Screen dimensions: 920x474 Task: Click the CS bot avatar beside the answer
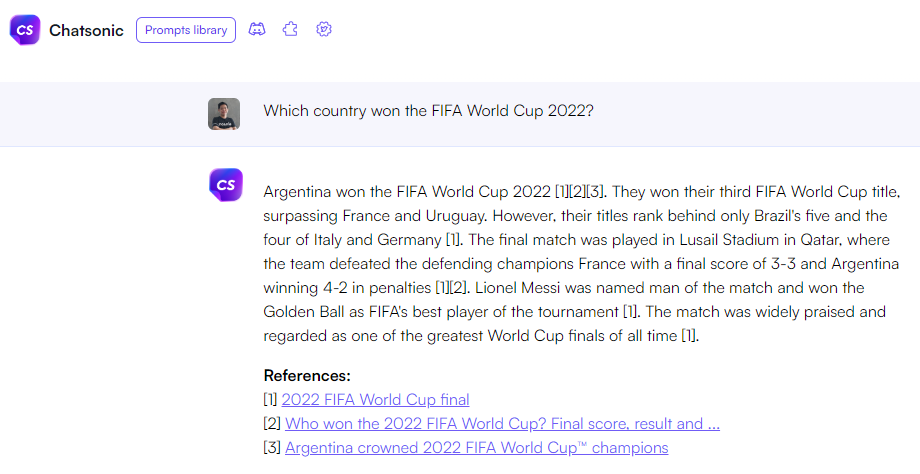click(226, 185)
